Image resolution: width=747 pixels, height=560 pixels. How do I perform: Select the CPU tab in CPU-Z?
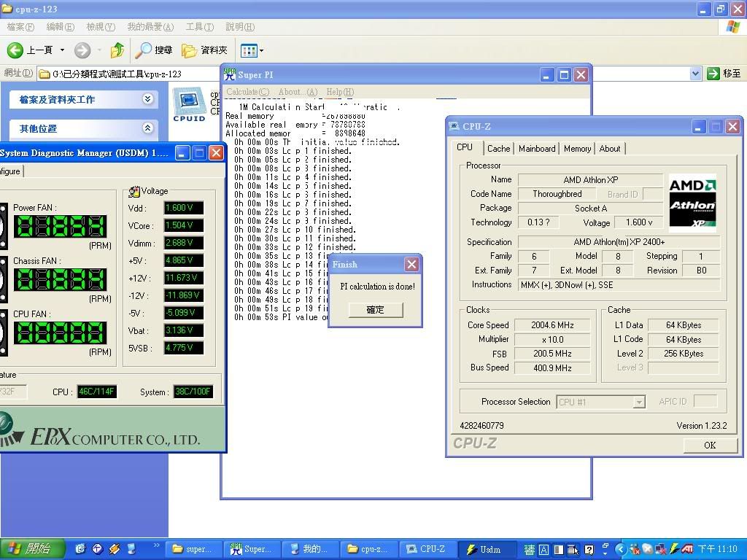465,147
